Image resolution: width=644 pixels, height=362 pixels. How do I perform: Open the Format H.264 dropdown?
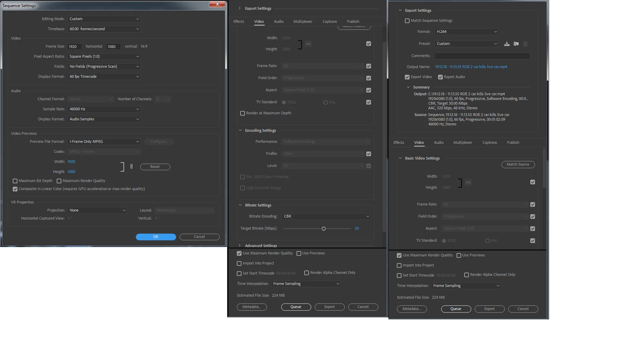466,32
